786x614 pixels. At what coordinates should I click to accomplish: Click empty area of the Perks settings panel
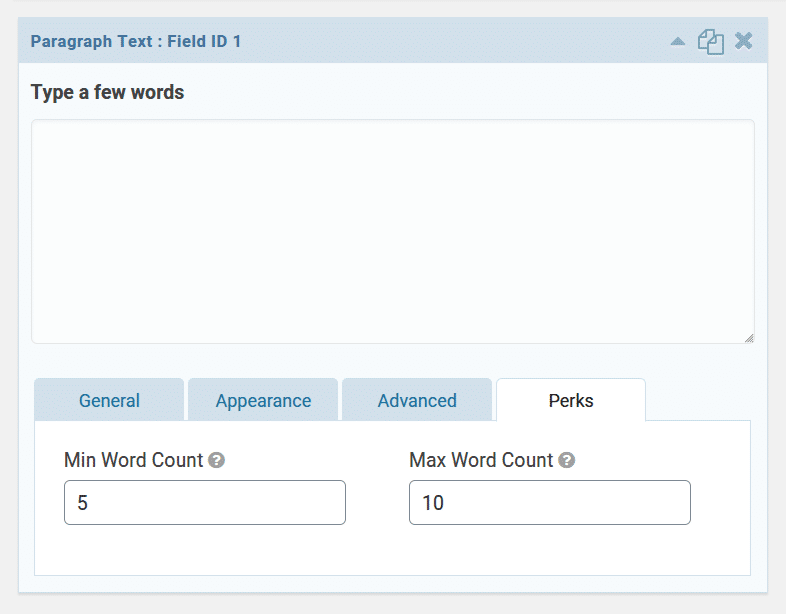click(x=393, y=550)
